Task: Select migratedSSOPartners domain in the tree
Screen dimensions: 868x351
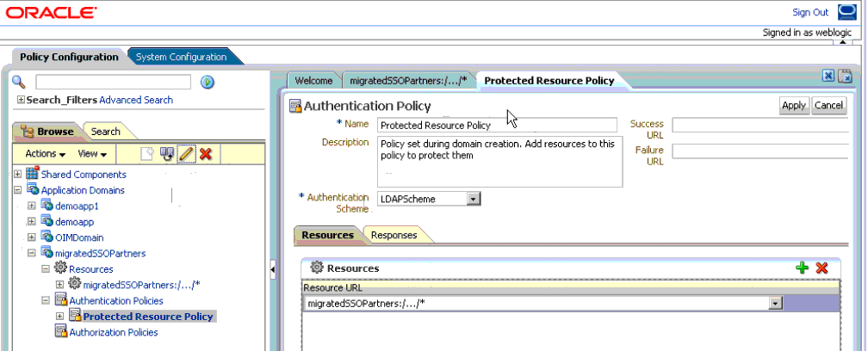Action: coord(101,253)
